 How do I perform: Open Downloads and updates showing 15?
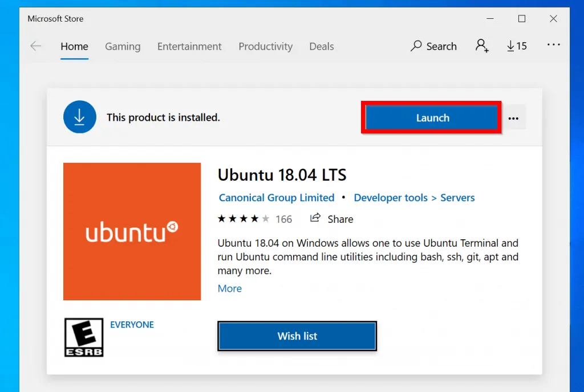coord(517,46)
